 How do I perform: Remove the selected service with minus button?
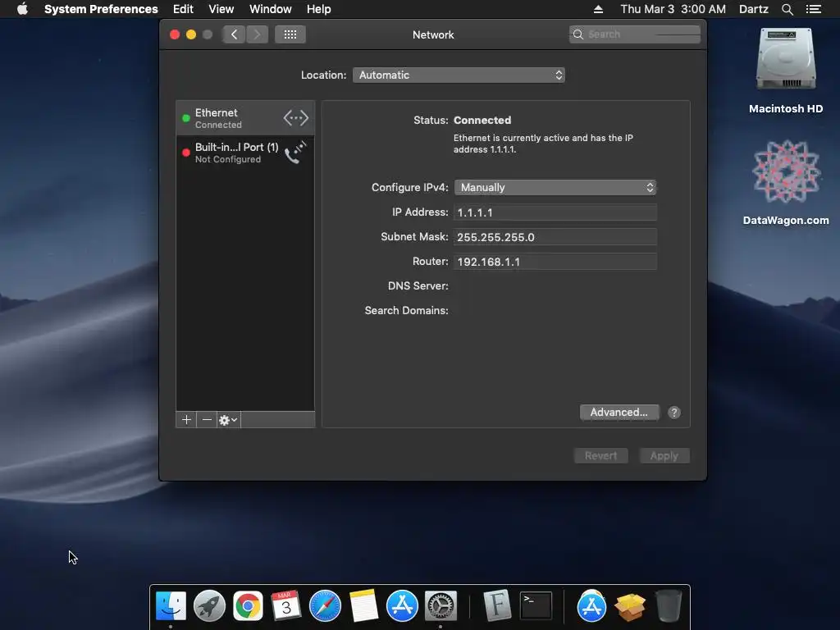pyautogui.click(x=207, y=420)
